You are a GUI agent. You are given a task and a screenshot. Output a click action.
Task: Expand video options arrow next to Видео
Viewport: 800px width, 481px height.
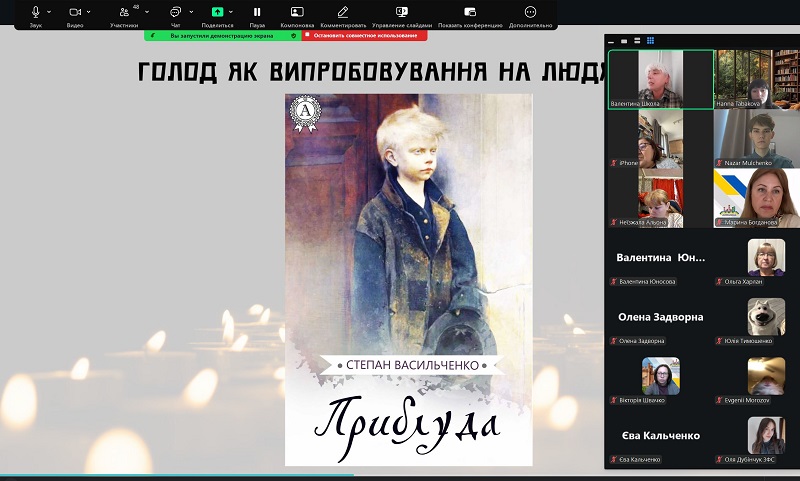click(x=90, y=12)
